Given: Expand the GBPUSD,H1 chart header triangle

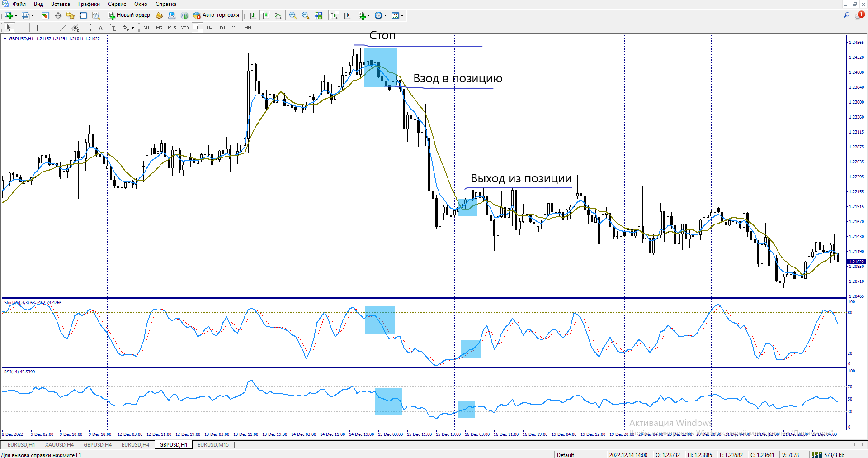Looking at the screenshot, I should tap(5, 39).
